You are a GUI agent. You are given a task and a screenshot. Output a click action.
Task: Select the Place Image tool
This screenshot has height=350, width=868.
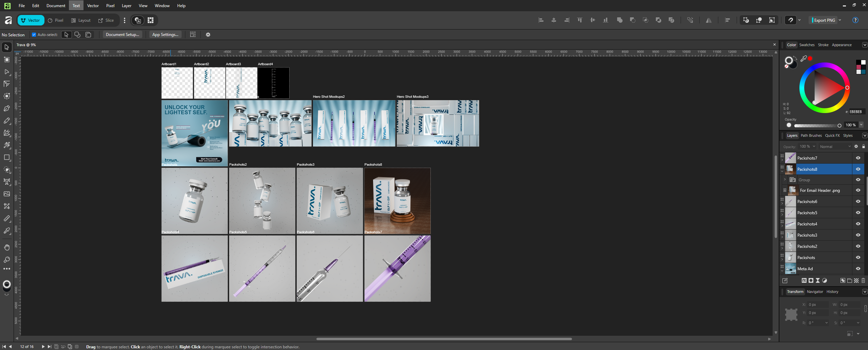pos(7,194)
